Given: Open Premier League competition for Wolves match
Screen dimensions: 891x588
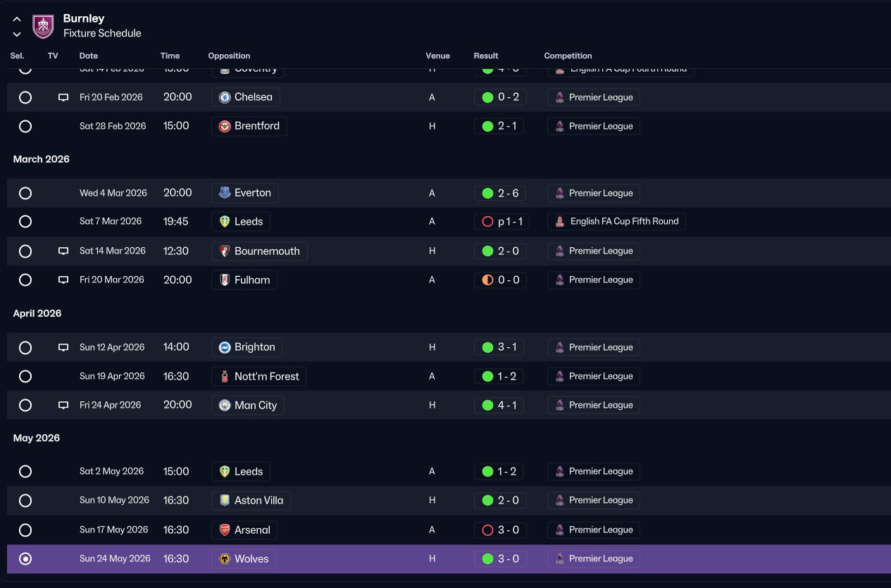Looking at the screenshot, I should (x=593, y=558).
